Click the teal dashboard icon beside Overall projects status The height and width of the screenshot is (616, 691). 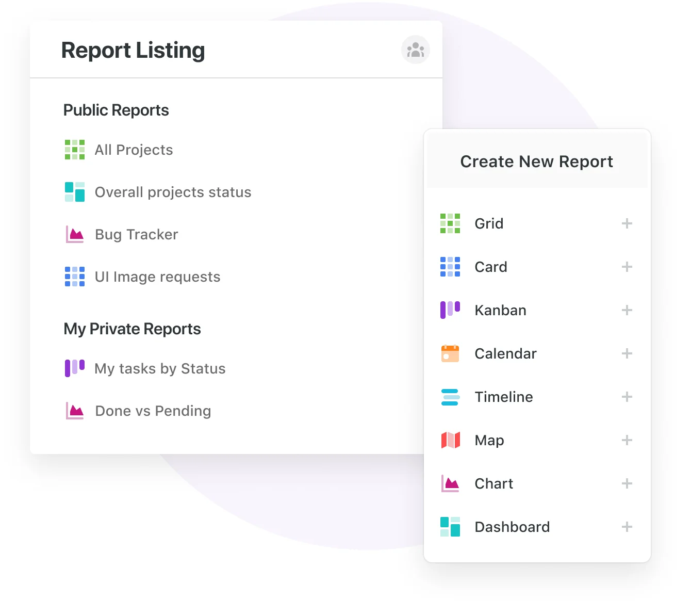point(75,192)
